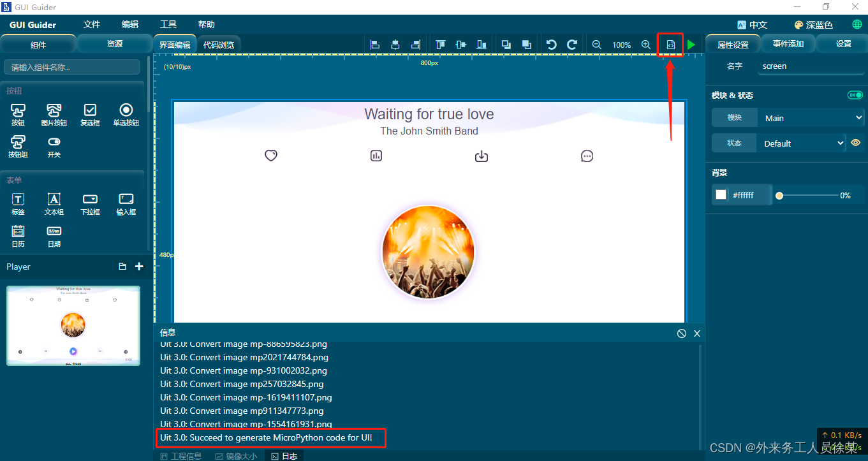Add the 按钮 button widget
This screenshot has height=461, width=868.
[x=18, y=115]
